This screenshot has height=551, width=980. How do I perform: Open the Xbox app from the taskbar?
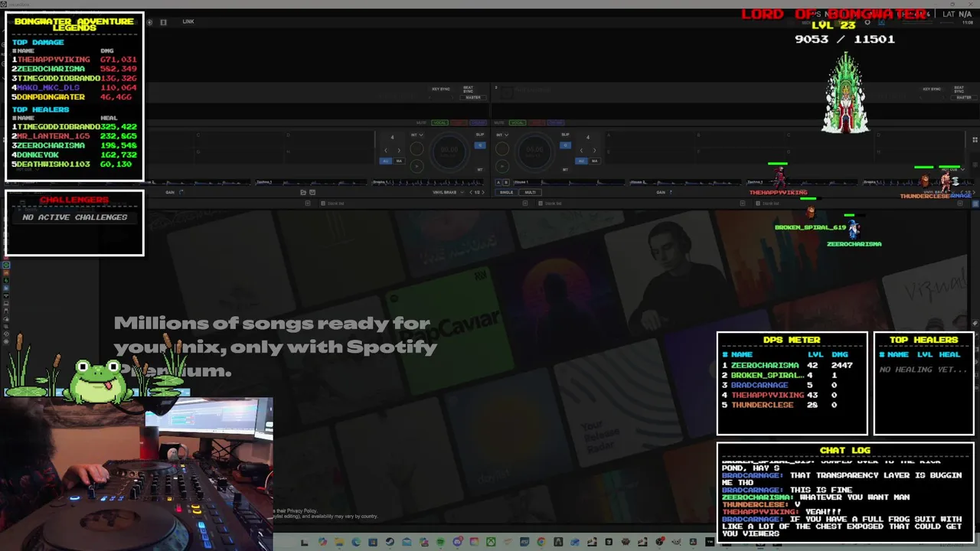(x=491, y=543)
